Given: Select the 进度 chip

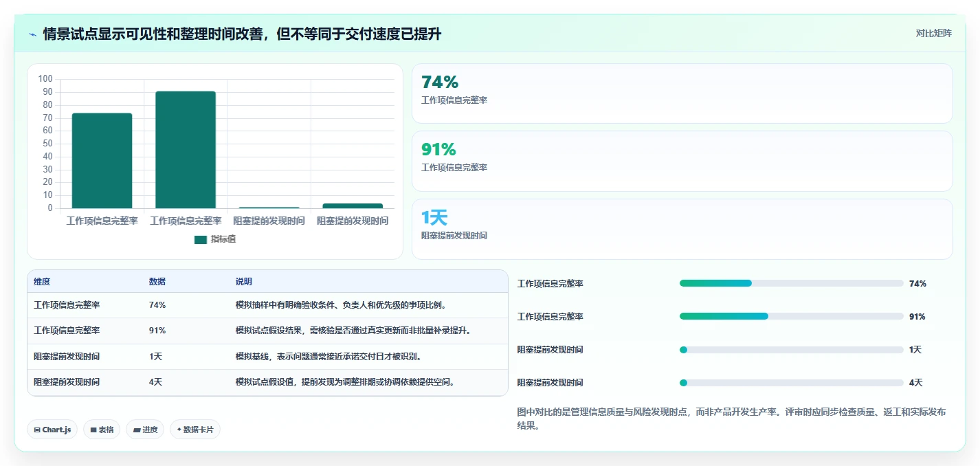Looking at the screenshot, I should point(145,430).
